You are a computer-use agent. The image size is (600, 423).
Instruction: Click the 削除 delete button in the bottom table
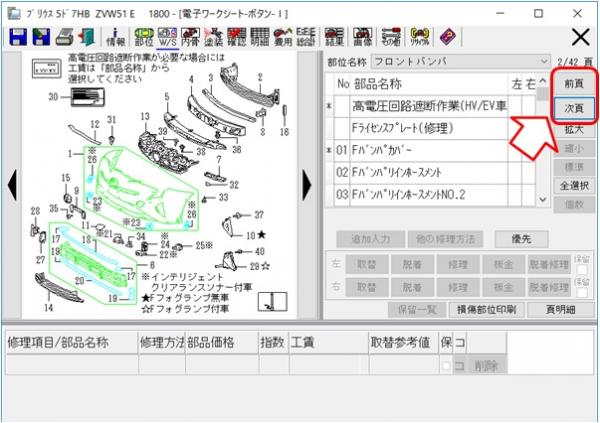486,366
